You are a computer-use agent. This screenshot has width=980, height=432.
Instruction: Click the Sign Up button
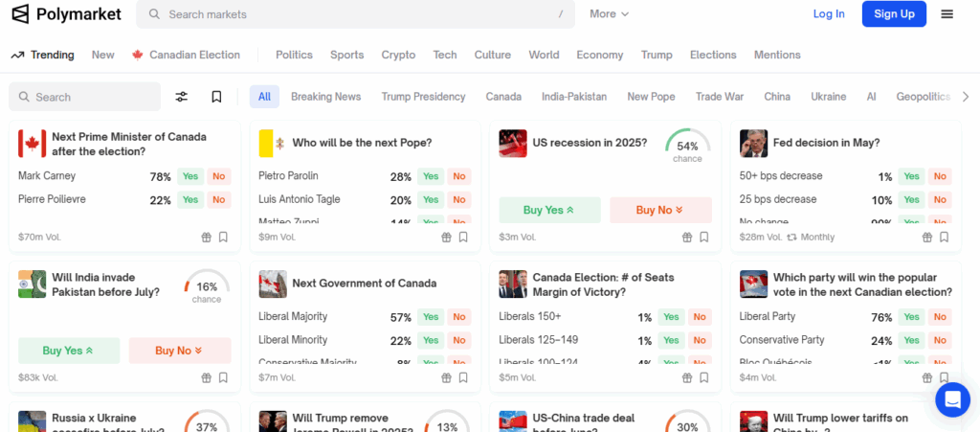click(895, 13)
